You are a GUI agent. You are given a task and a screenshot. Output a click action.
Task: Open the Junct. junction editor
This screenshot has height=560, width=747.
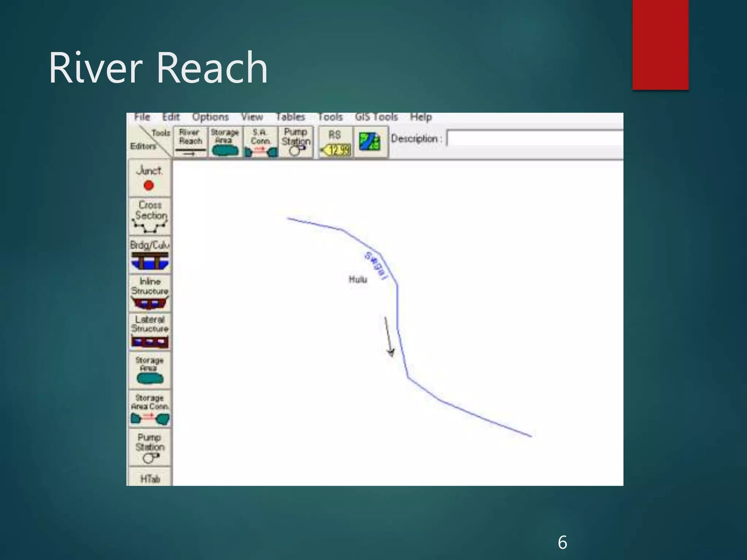(149, 178)
